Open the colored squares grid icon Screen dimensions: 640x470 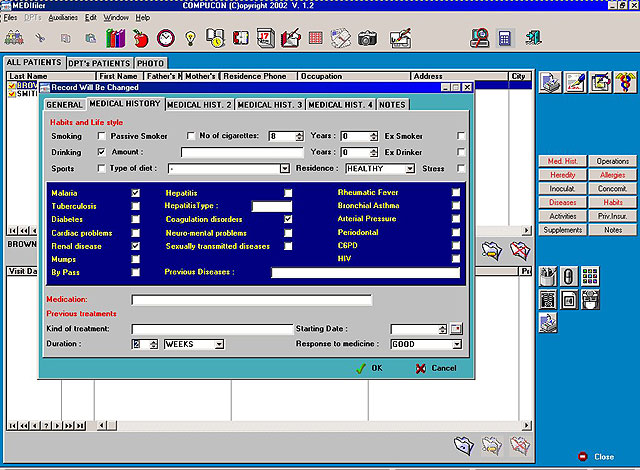(590, 277)
